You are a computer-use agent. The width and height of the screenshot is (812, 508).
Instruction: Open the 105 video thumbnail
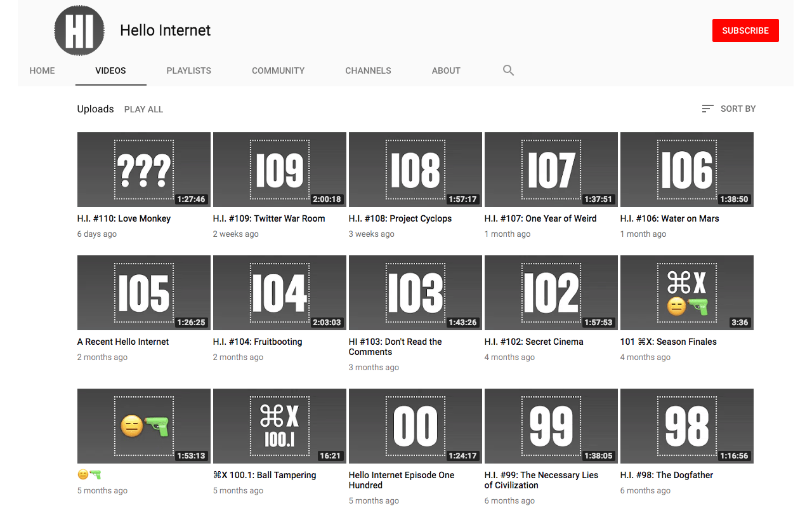[x=144, y=293]
